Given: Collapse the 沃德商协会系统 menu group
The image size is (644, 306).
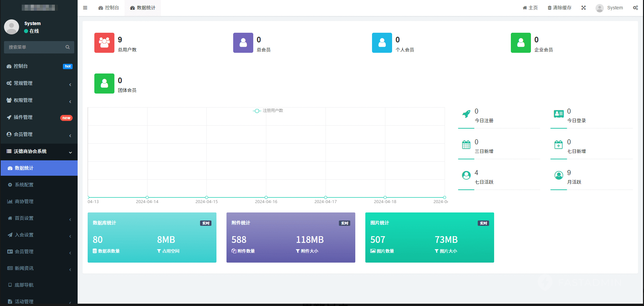Looking at the screenshot, I should coord(39,151).
